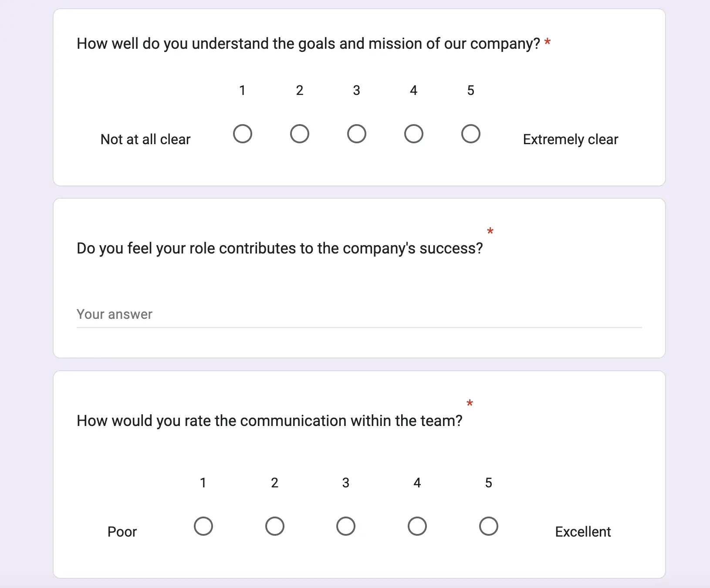The image size is (710, 588).
Task: Select rating 2 for company goals understanding
Action: 300,134
